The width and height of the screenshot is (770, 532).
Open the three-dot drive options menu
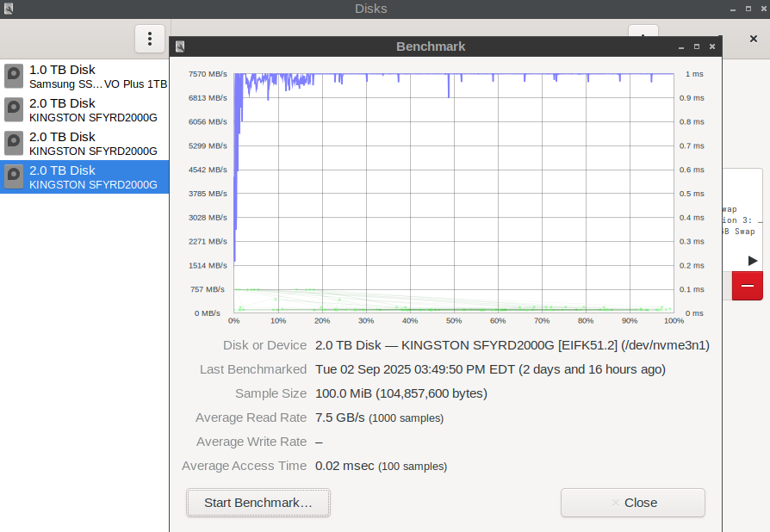(150, 39)
